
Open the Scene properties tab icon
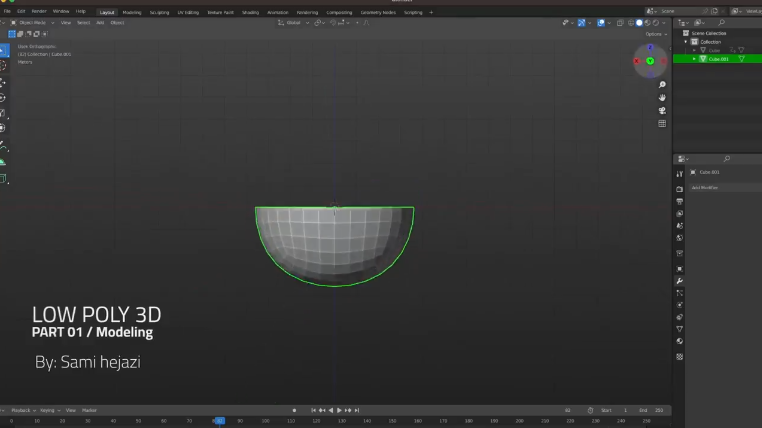679,225
